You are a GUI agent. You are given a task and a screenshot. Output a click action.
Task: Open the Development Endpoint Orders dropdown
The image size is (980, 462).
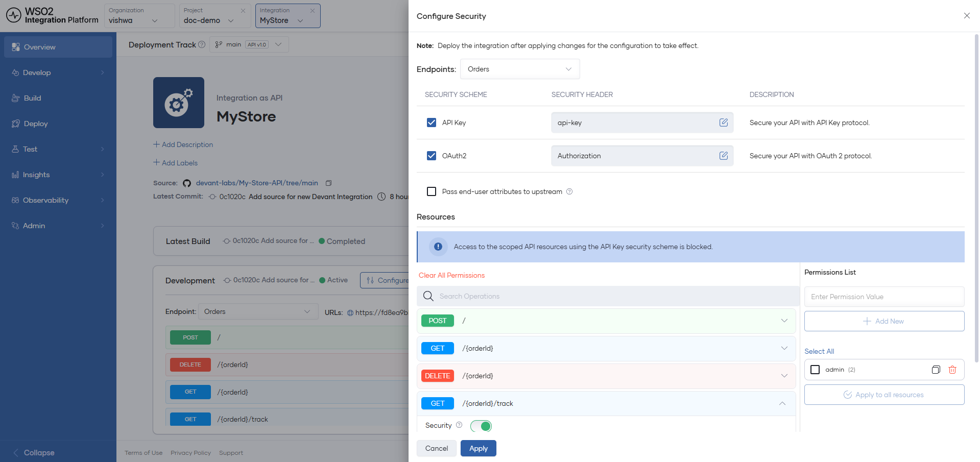coord(258,311)
